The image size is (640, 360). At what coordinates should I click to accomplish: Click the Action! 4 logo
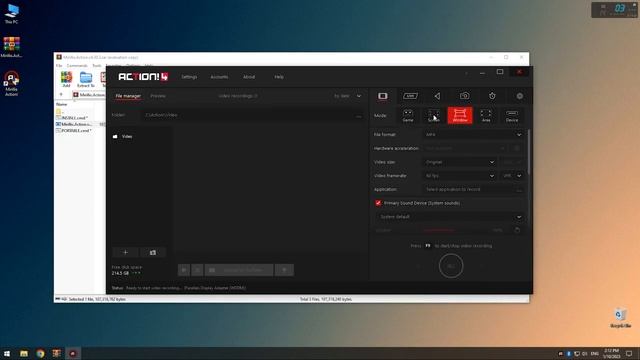click(143, 77)
